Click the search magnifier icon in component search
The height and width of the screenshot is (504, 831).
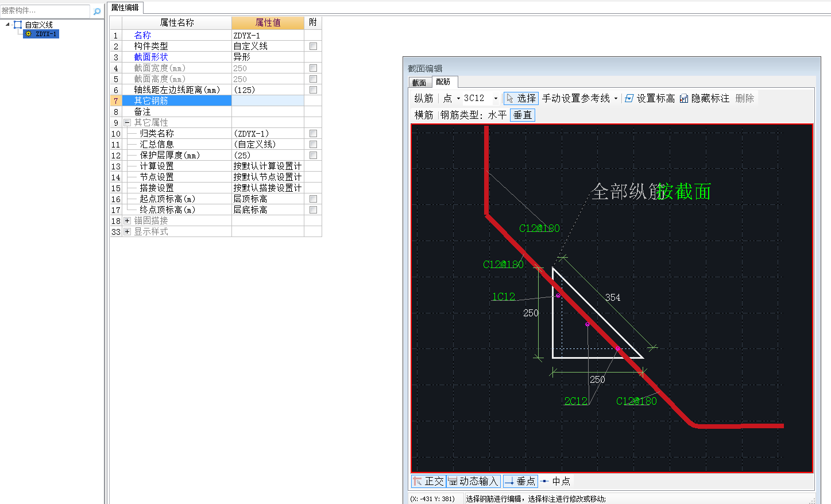point(97,11)
